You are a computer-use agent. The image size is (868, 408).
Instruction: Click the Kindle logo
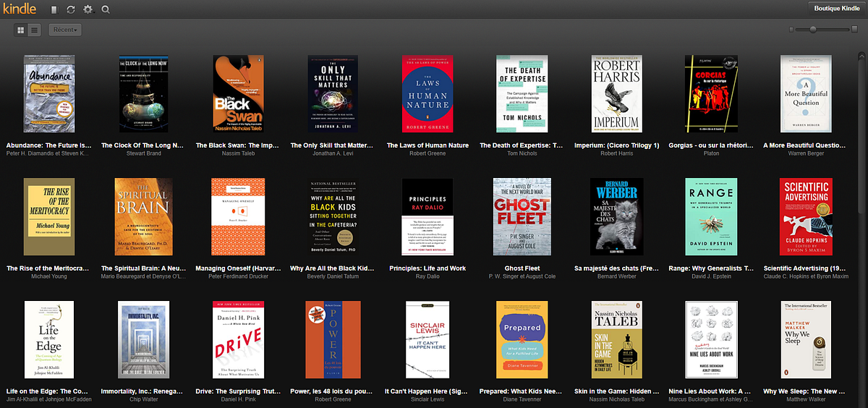[19, 9]
